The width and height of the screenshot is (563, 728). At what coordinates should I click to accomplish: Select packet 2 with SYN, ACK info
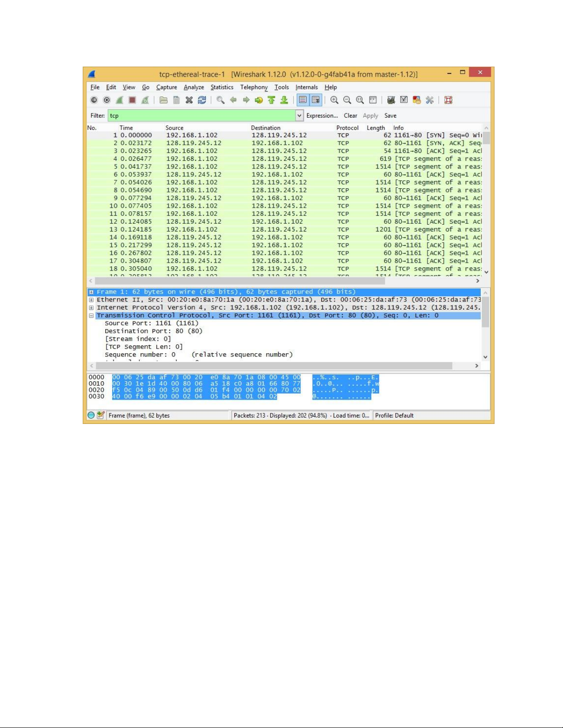point(284,143)
